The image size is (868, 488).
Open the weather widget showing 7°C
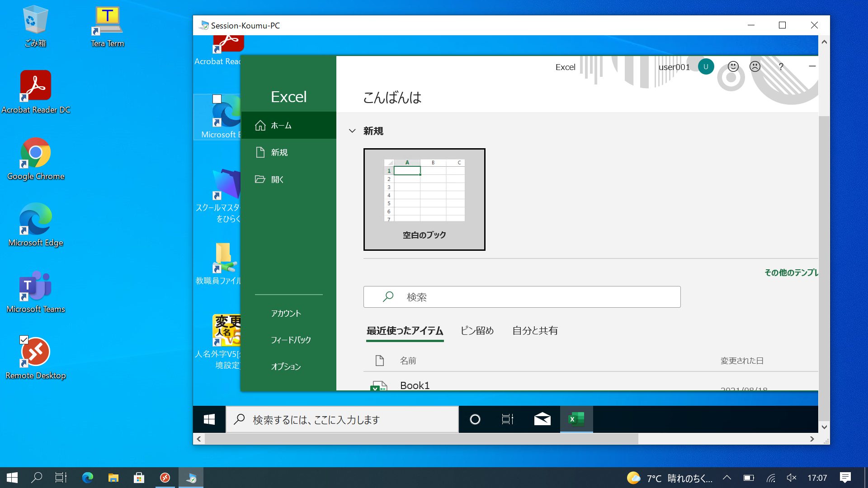coord(670,478)
